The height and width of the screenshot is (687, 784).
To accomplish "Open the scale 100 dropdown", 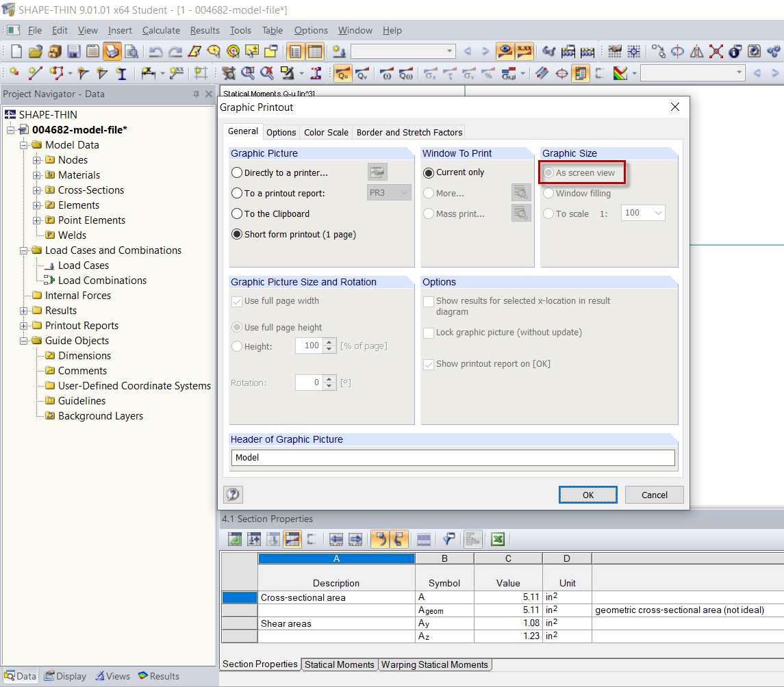I will coord(657,213).
